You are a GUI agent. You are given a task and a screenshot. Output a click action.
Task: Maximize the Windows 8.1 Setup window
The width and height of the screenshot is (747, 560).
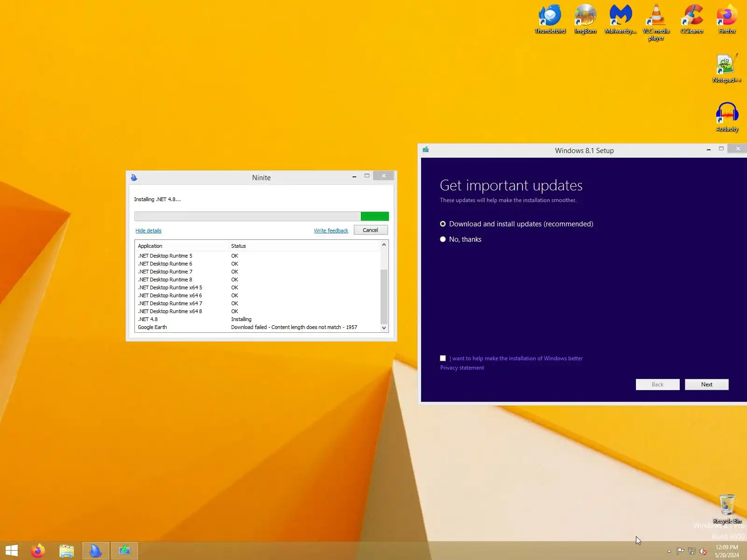pos(721,149)
